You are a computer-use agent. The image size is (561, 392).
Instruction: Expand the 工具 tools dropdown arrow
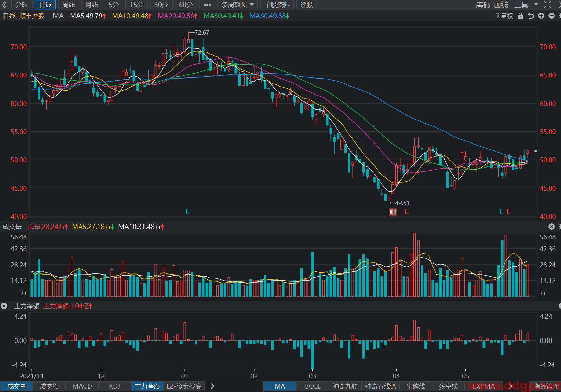pyautogui.click(x=536, y=5)
